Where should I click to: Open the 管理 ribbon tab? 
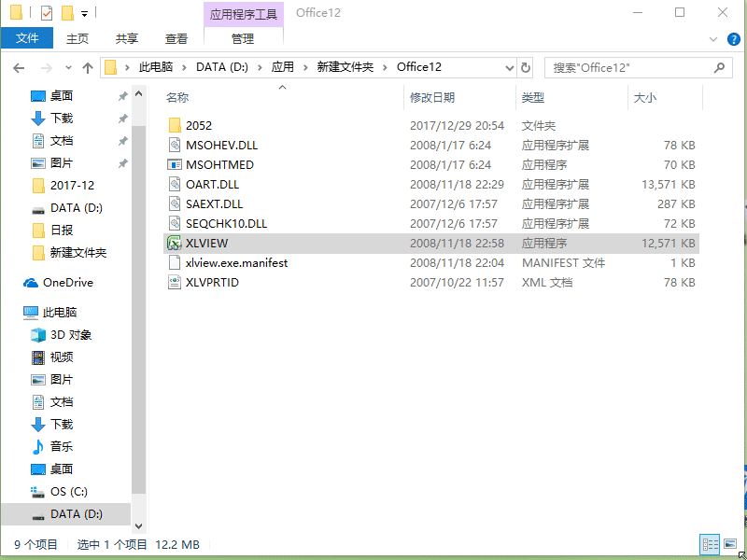(243, 38)
